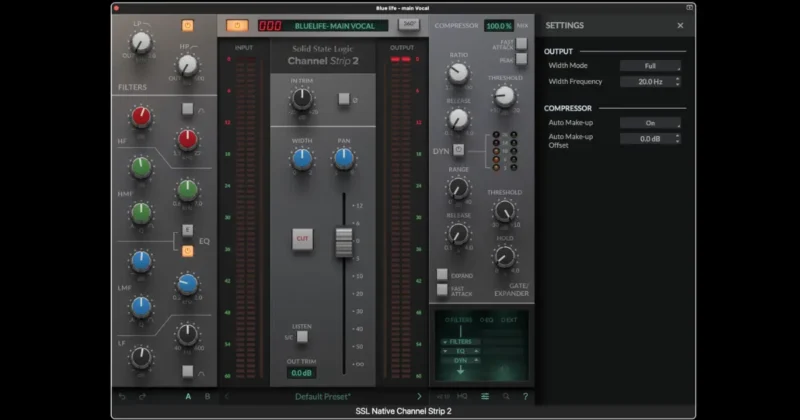Click the blue LMF Q knob
Image resolution: width=800 pixels, height=420 pixels.
click(x=141, y=307)
